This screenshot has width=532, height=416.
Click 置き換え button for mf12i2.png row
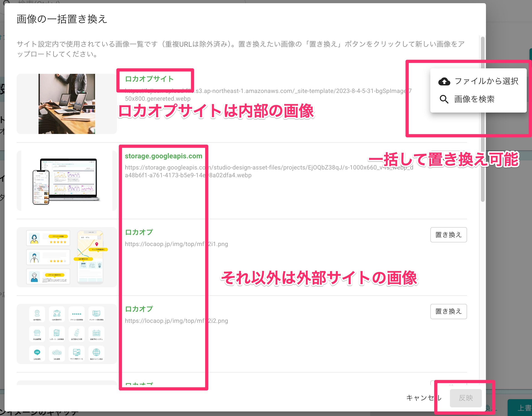(x=448, y=311)
